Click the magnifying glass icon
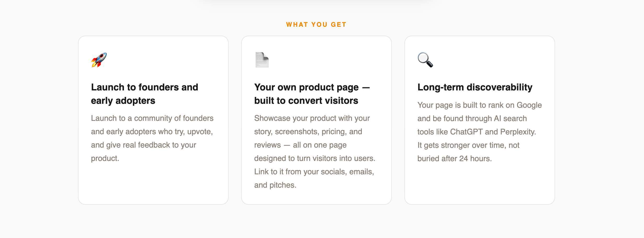Screen dimensions: 644x238 coord(425,60)
